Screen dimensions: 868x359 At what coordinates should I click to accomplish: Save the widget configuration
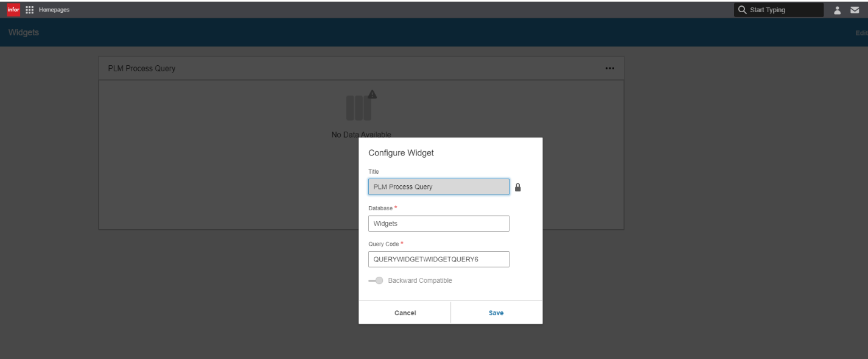point(496,313)
